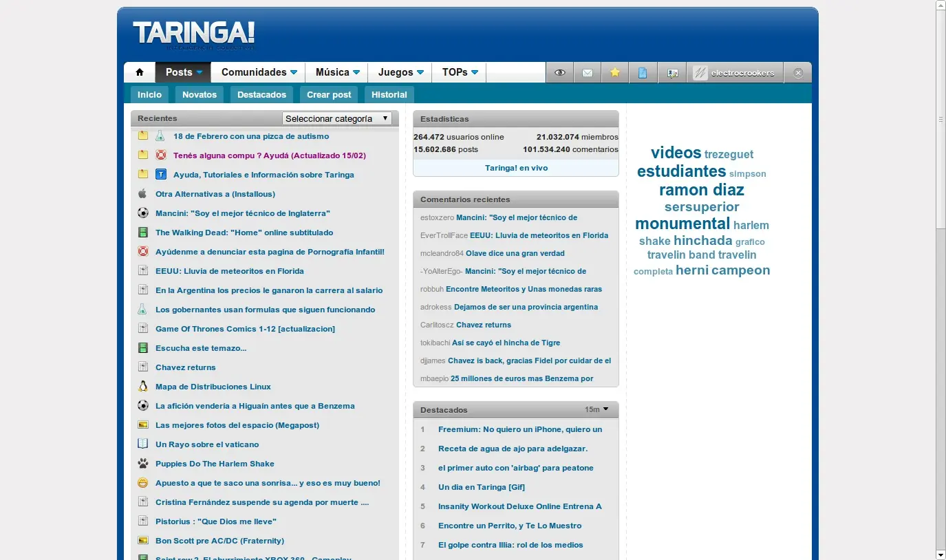The width and height of the screenshot is (946, 560).
Task: Switch to the Novatos tab
Action: pyautogui.click(x=200, y=95)
